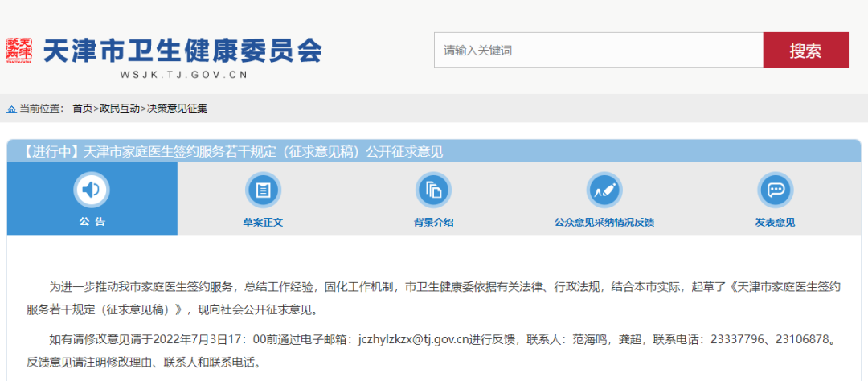
Task: Switch to the 公告 tab label
Action: tap(92, 222)
